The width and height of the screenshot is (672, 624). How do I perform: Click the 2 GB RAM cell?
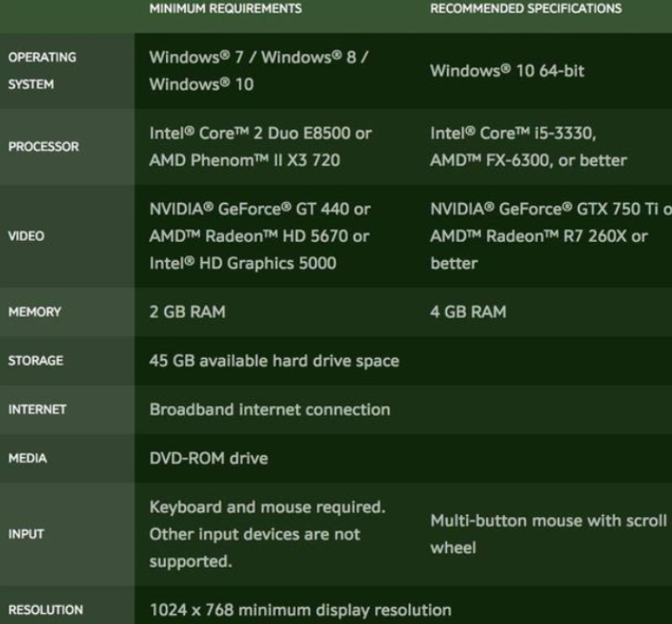tap(188, 312)
